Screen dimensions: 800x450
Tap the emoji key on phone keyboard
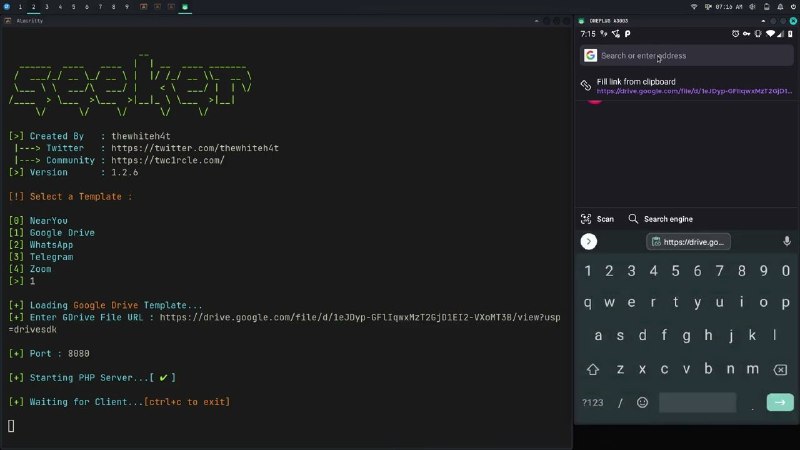pos(642,403)
